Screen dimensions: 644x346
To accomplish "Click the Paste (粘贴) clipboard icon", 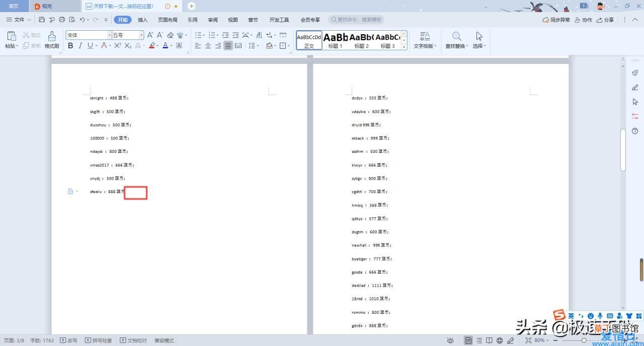I will coord(11,36).
